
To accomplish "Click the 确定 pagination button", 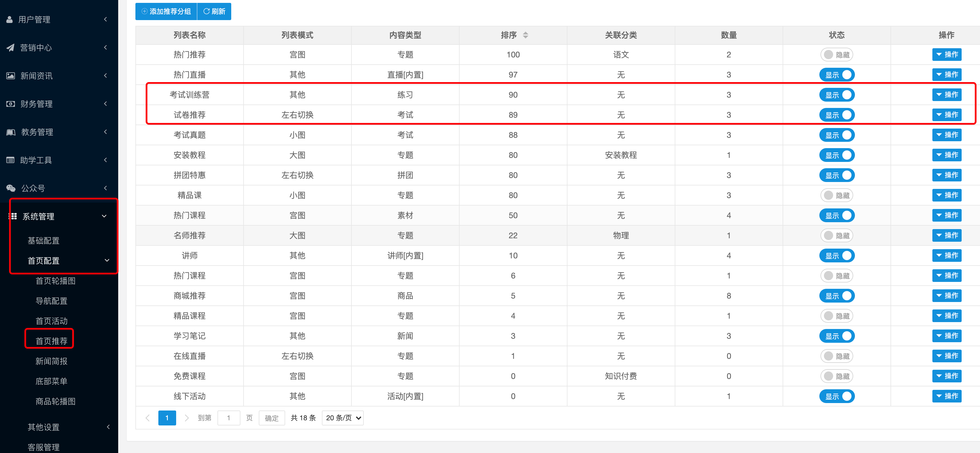I will [x=272, y=418].
